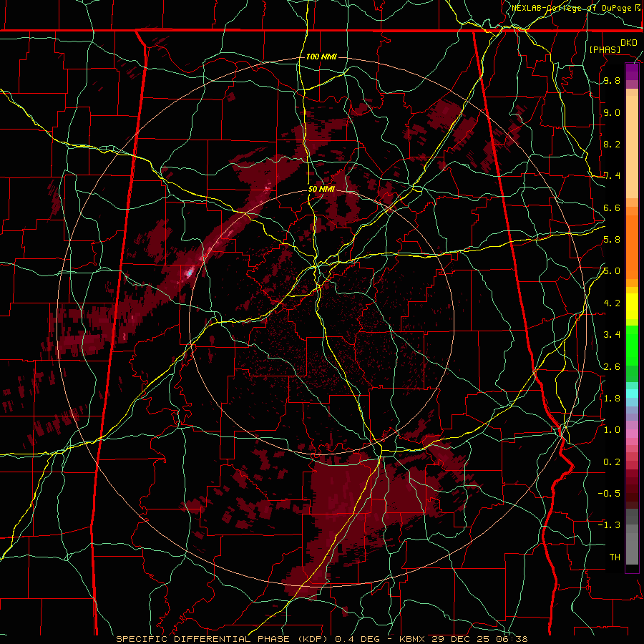
Task: Select the 50 NMI range ring label
Action: point(321,189)
